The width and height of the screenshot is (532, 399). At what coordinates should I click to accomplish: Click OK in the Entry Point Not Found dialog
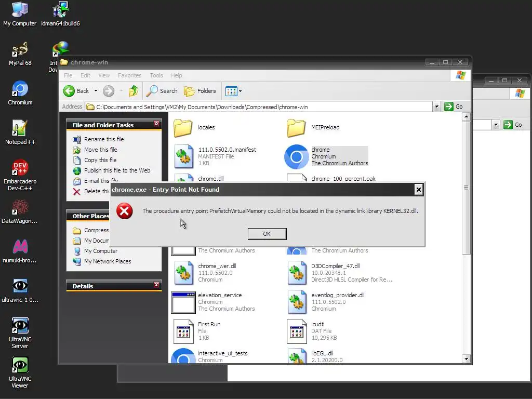(x=267, y=234)
